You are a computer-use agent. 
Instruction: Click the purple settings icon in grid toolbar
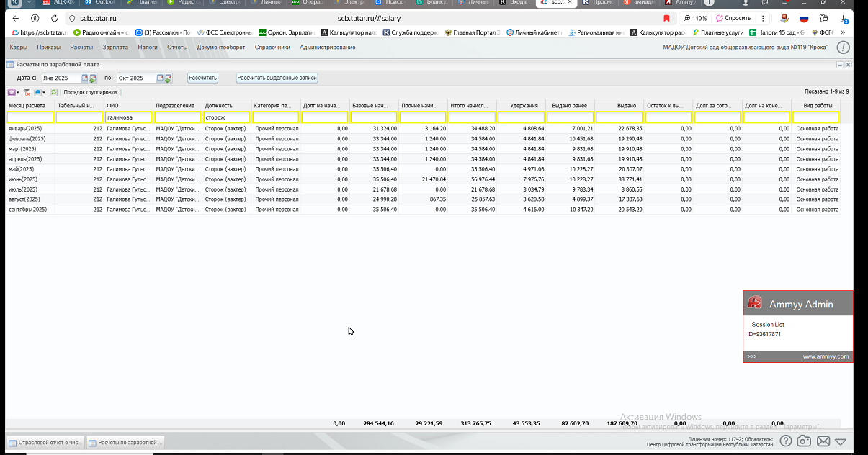[12, 92]
